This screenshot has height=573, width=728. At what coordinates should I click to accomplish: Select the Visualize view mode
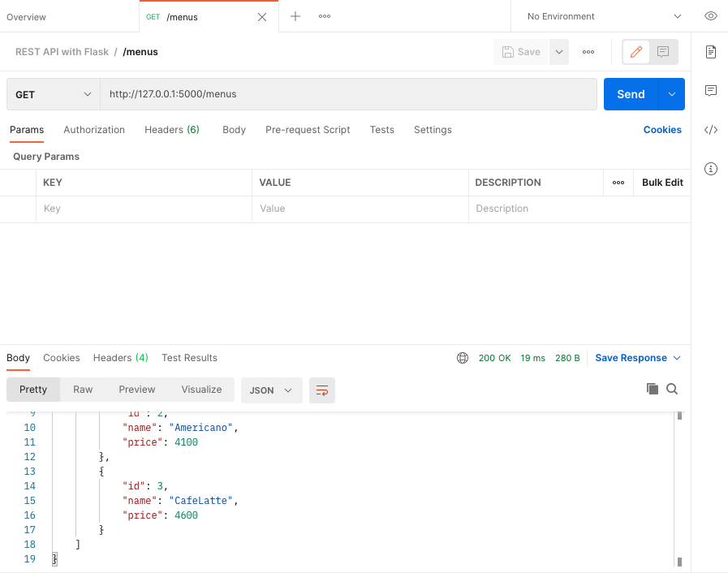pyautogui.click(x=201, y=390)
